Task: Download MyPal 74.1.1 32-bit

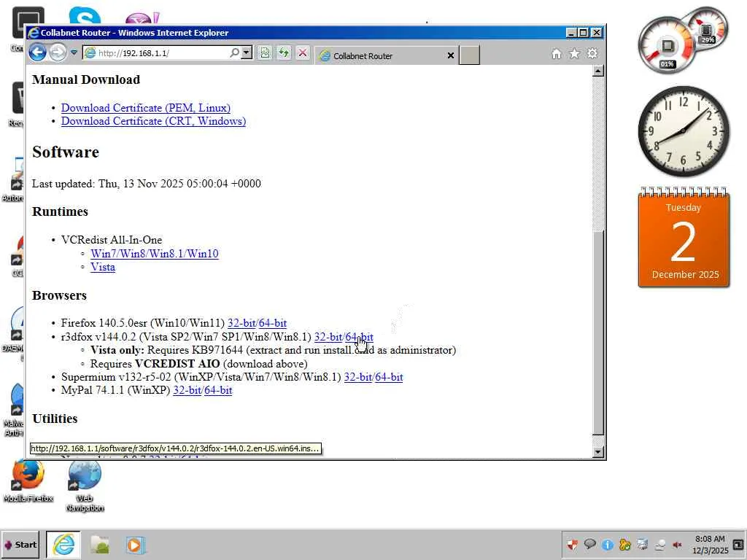Action: coord(187,391)
